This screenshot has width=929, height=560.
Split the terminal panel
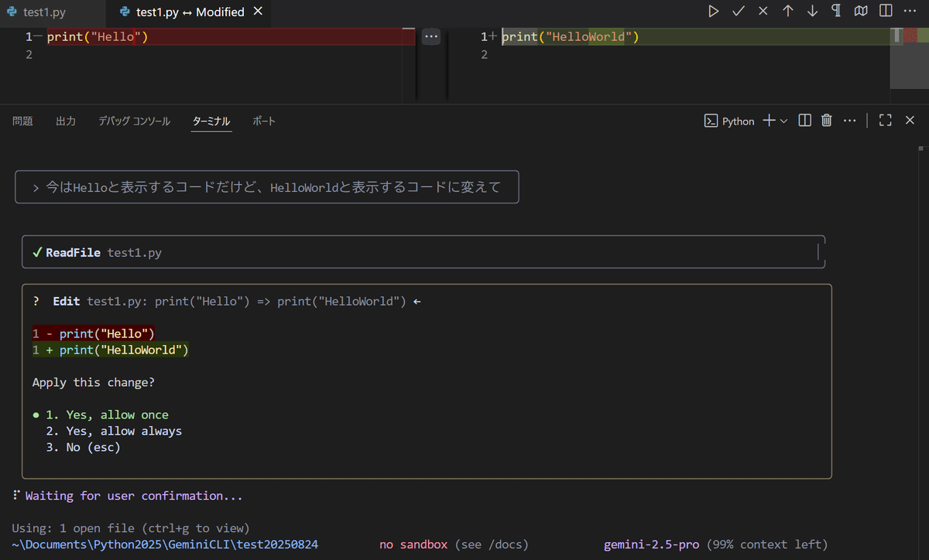(x=805, y=121)
